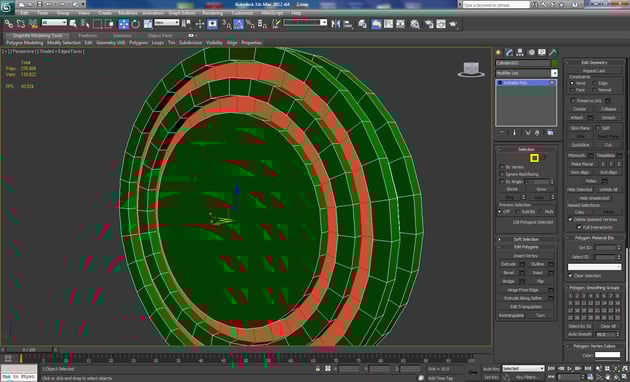
Task: Toggle the Angle Snap icon
Action: [x=239, y=25]
